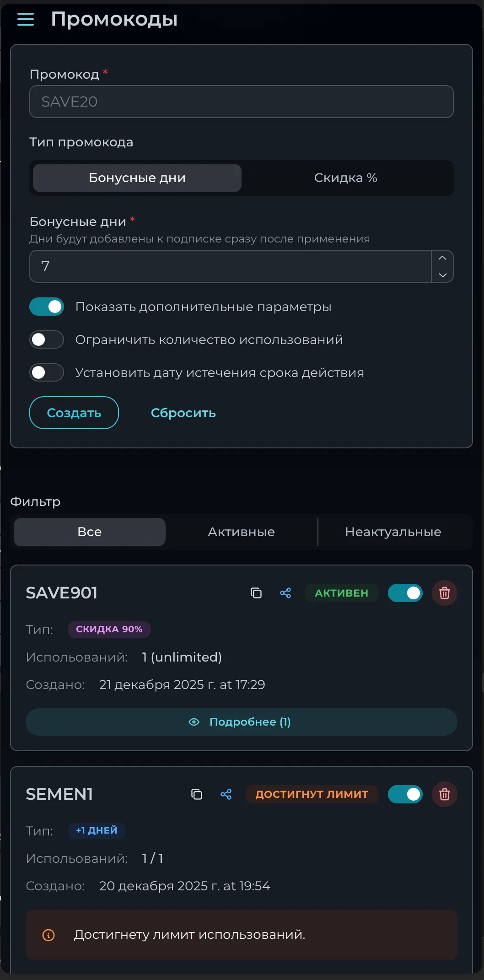Click the info icon in the limit warning
The image size is (484, 980).
tap(49, 935)
